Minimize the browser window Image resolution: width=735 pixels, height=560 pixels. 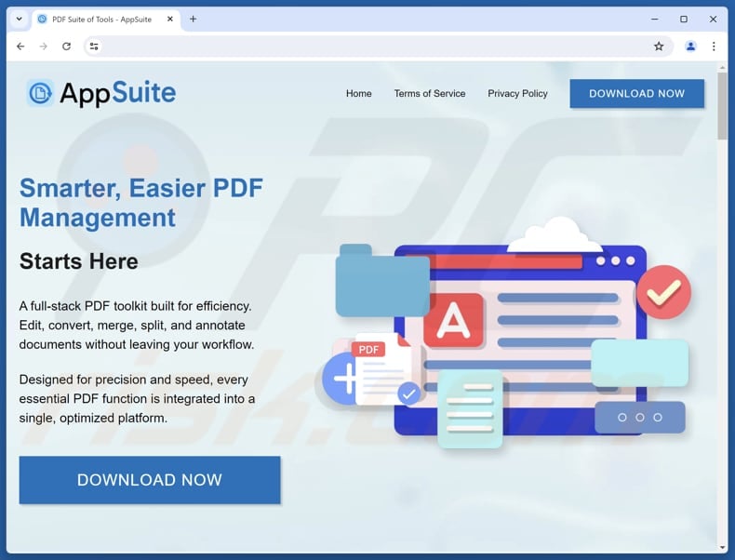pos(655,20)
